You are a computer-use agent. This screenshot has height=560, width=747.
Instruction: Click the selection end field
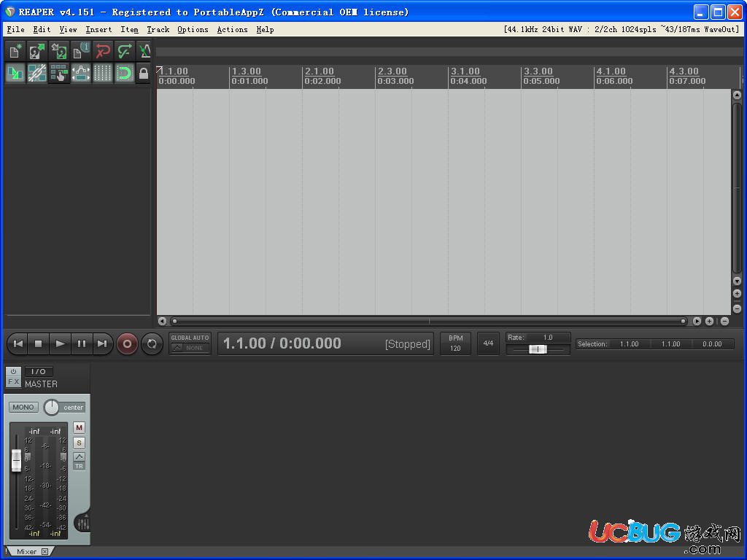pos(671,344)
